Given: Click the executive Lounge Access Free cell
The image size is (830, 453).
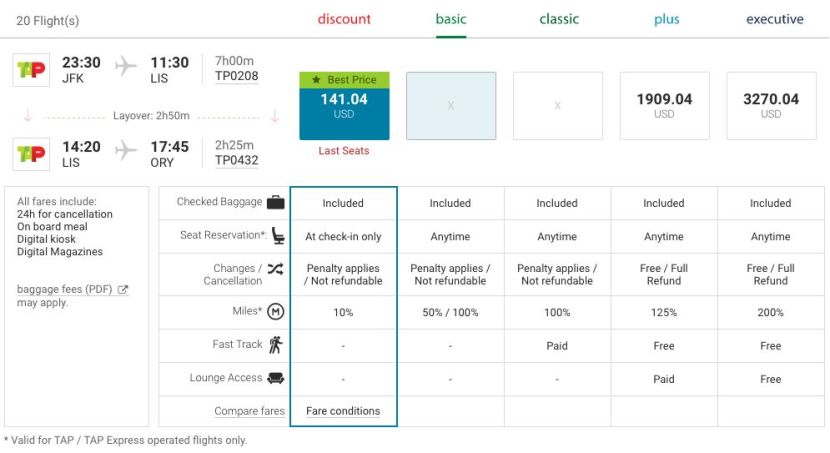Looking at the screenshot, I should click(771, 379).
